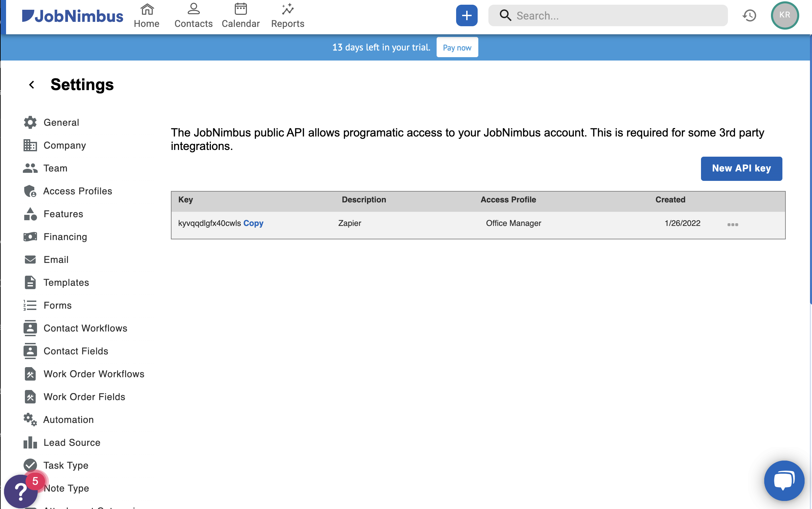This screenshot has width=812, height=509.
Task: Click the Access Profiles shield icon
Action: [x=30, y=191]
